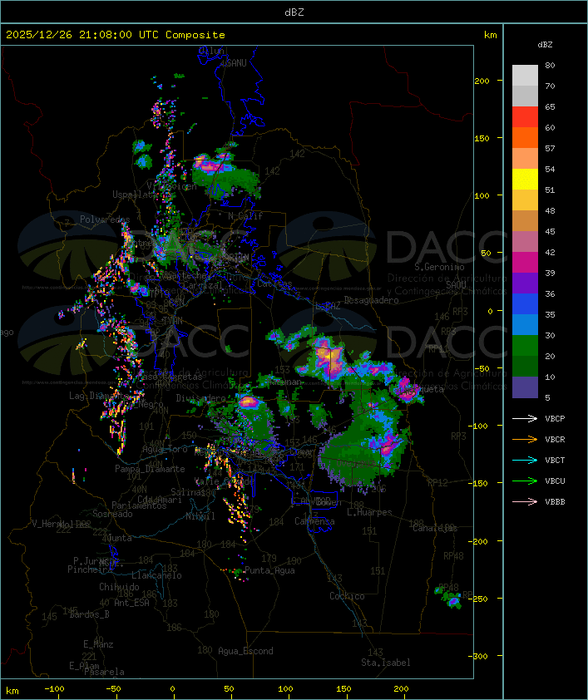Image resolution: width=588 pixels, height=700 pixels.
Task: Click the Llancanelo place label
Action: pos(156,575)
